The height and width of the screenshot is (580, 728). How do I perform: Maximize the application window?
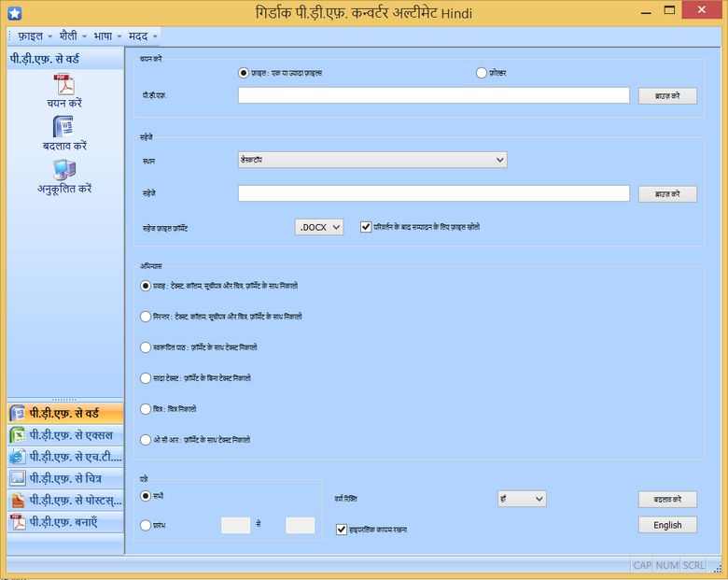click(x=669, y=10)
